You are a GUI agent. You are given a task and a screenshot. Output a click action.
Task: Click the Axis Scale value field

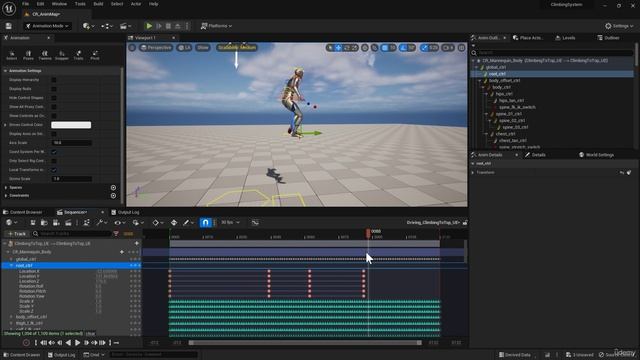point(71,143)
